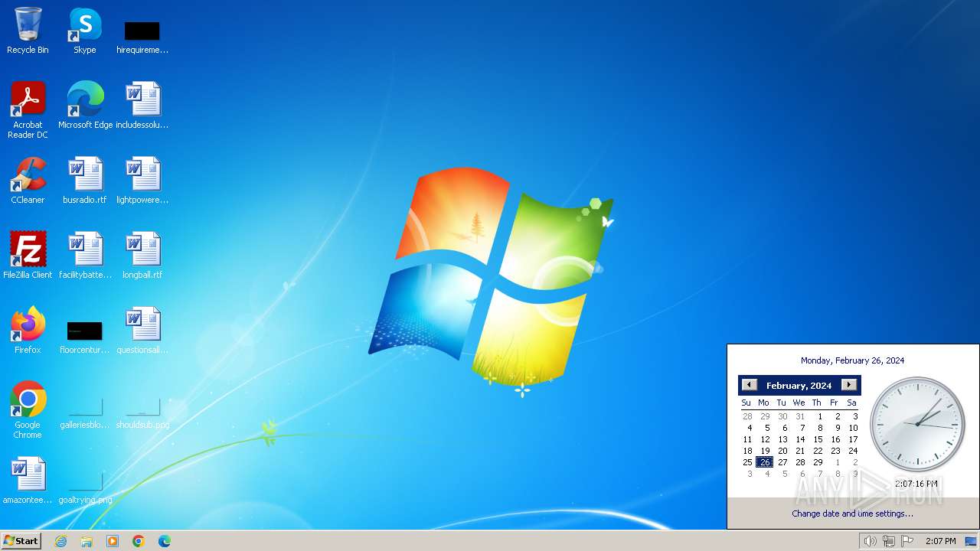
Task: Select the busradio.rtf file
Action: pos(85,181)
